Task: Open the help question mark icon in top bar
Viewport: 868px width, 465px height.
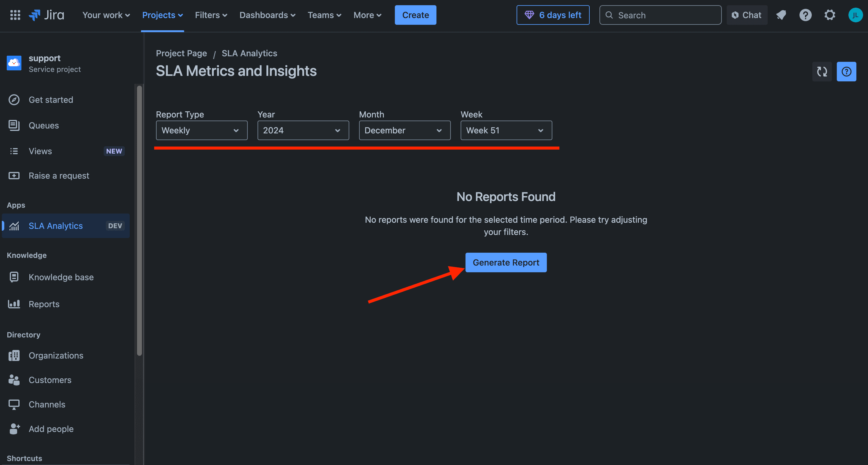Action: [805, 15]
